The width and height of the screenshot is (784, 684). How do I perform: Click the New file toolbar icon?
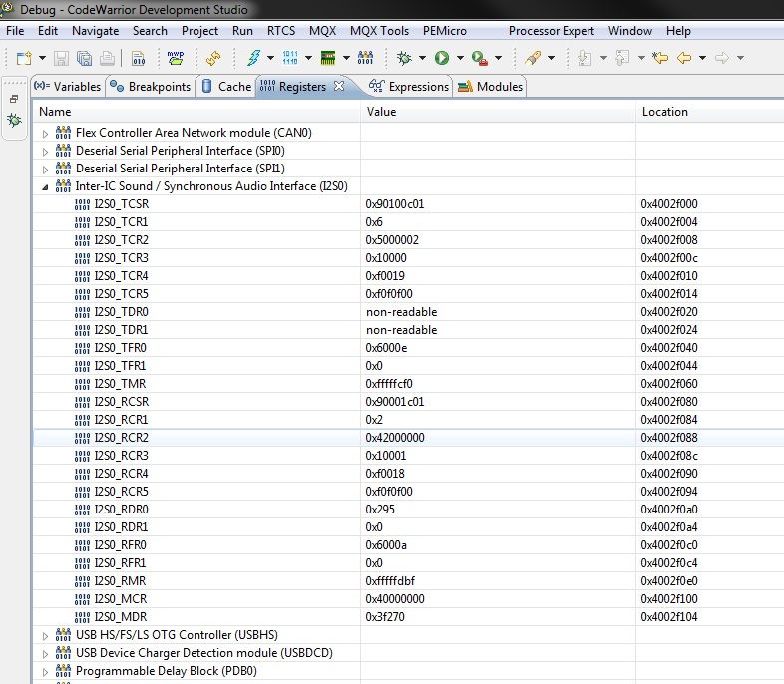tap(24, 58)
